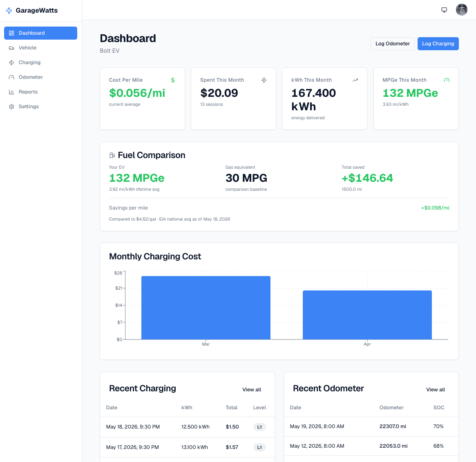Navigate to Odometer in sidebar
The width and height of the screenshot is (476, 462).
41,77
